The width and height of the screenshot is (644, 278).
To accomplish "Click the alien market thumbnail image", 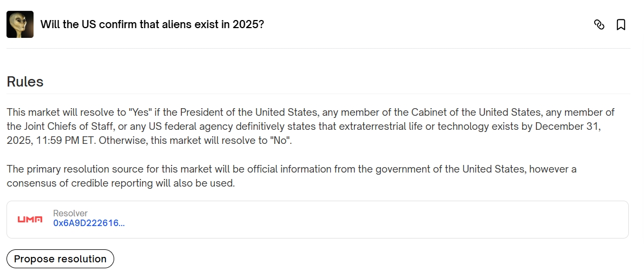I will [x=20, y=24].
